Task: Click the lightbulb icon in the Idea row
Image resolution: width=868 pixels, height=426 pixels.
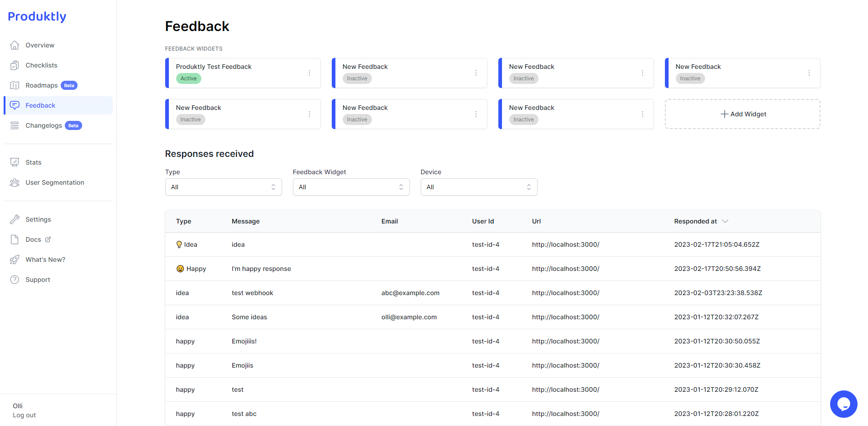Action: click(179, 244)
